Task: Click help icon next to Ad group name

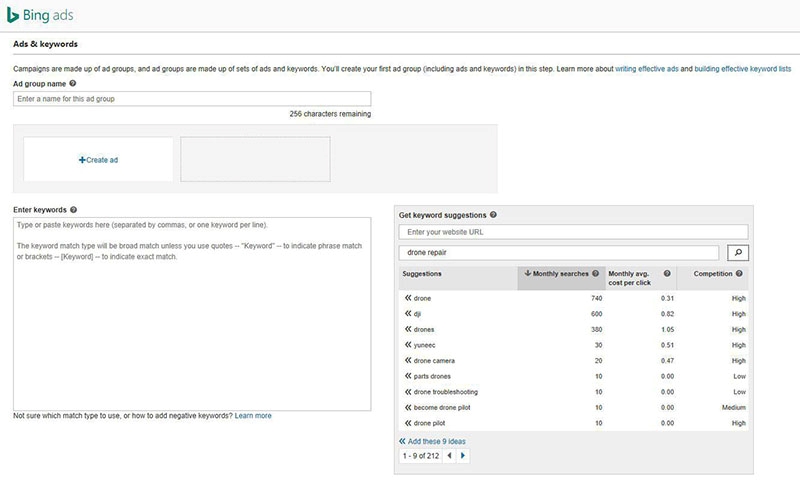Action: (73, 83)
